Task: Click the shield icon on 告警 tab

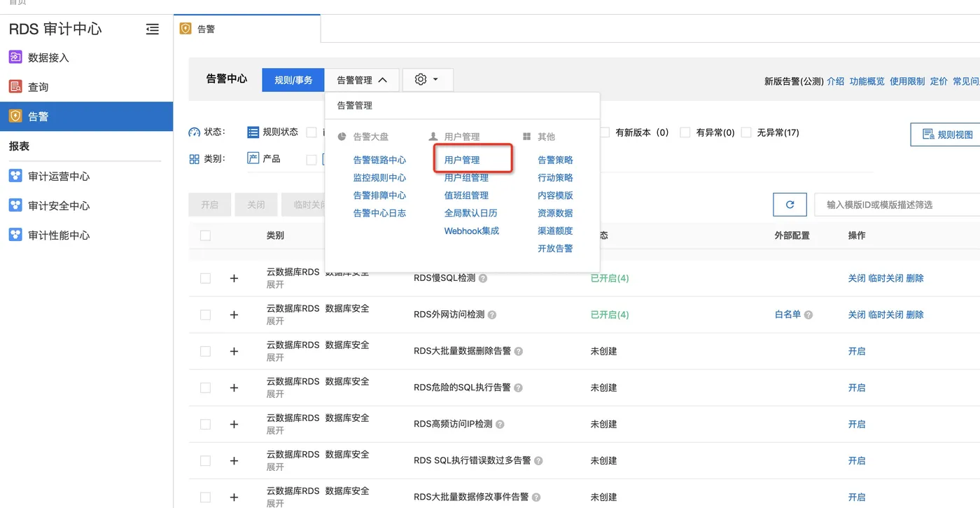Action: coord(185,29)
